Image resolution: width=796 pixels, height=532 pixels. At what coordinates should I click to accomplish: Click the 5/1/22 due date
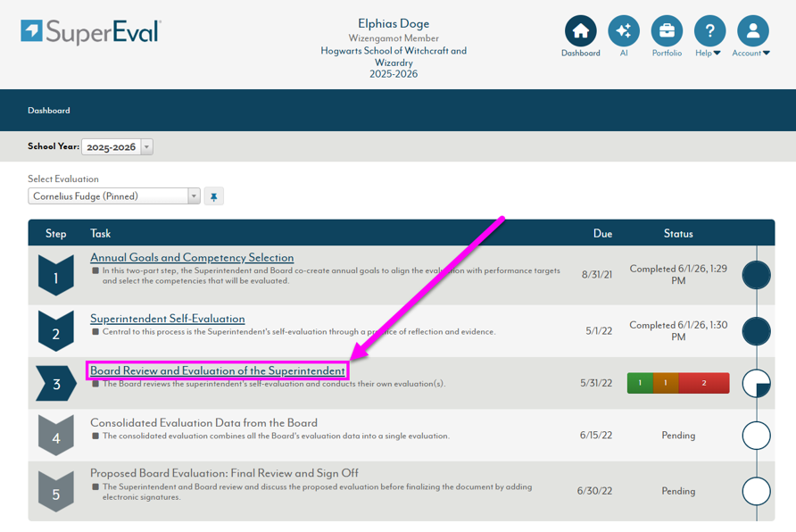[599, 331]
